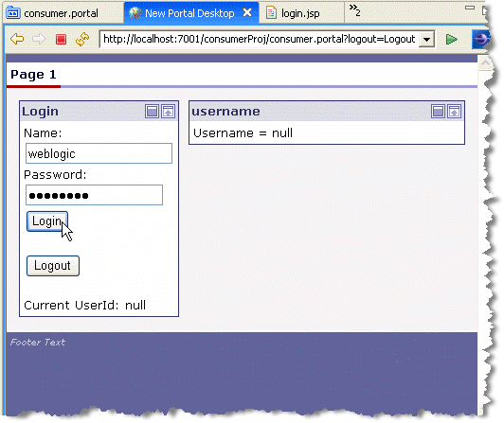Click the username portlet title
Image resolution: width=504 pixels, height=423 pixels.
[x=225, y=111]
